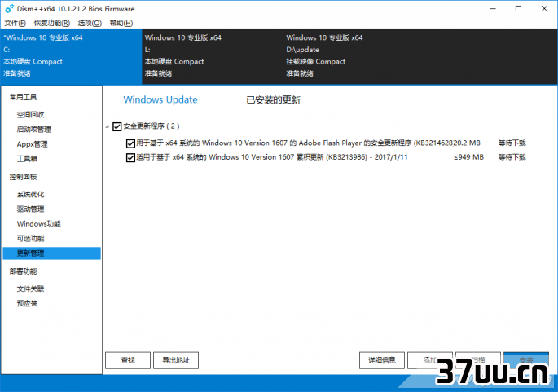
Task: Open 系统优化 in the sidebar
Action: pos(31,195)
